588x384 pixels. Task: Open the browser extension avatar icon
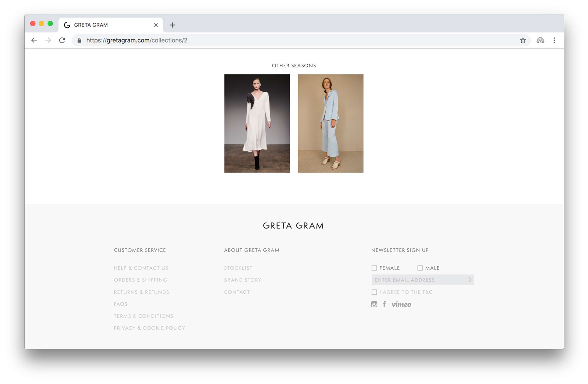click(x=540, y=40)
